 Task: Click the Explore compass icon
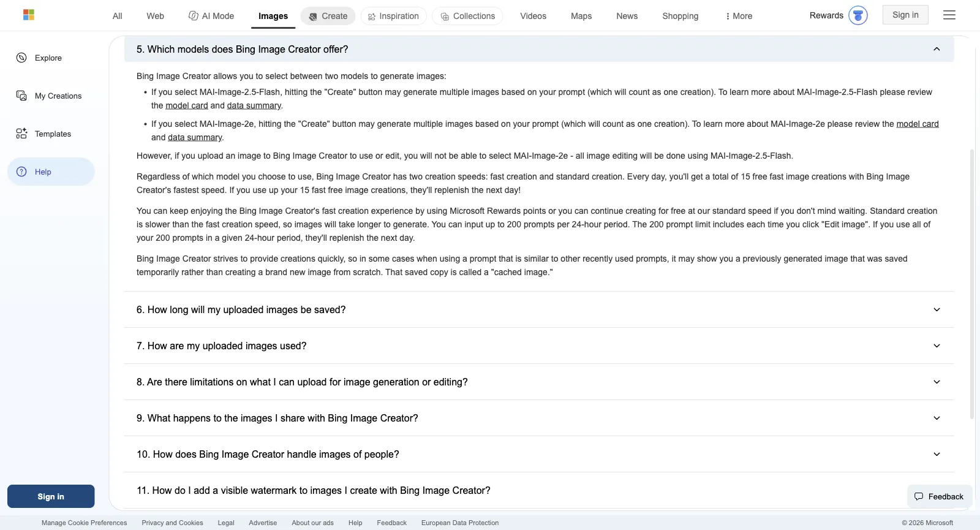[x=21, y=58]
